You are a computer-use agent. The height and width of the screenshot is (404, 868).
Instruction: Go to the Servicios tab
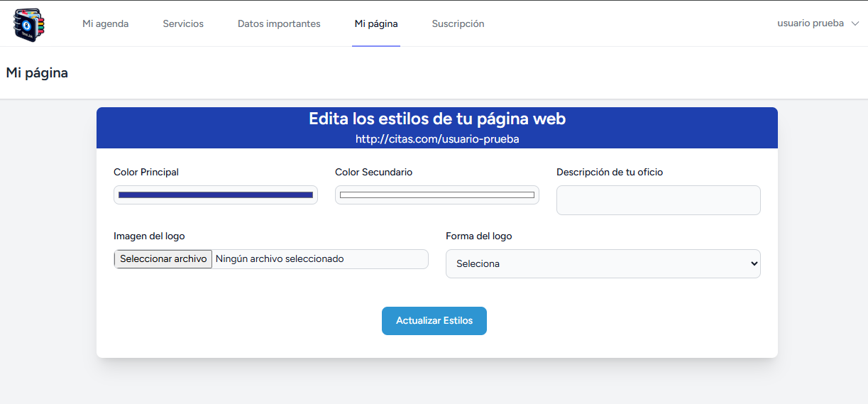(183, 23)
